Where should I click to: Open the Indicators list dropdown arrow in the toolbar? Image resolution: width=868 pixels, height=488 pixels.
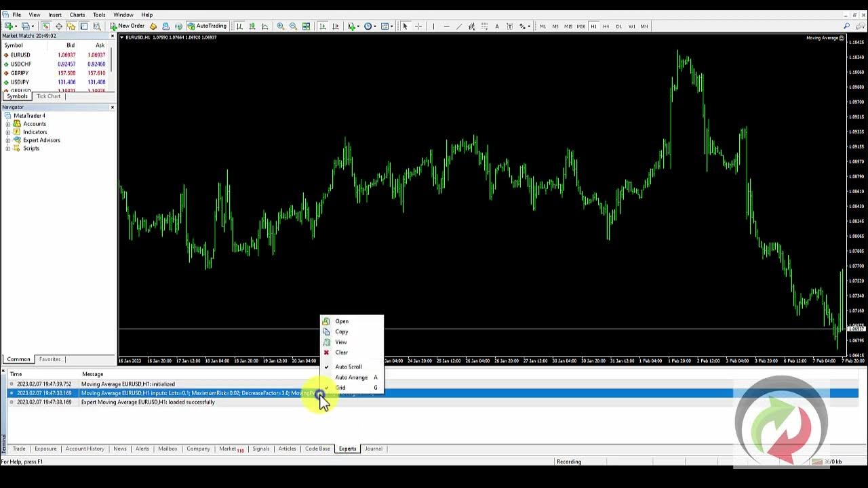(x=359, y=26)
